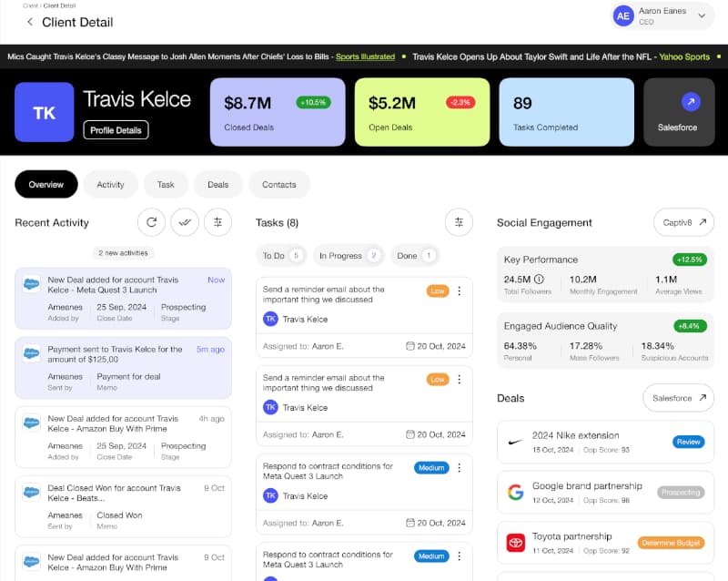
Task: Open Salesforce icon on 4h ago Amazon activity
Action: [x=32, y=423]
